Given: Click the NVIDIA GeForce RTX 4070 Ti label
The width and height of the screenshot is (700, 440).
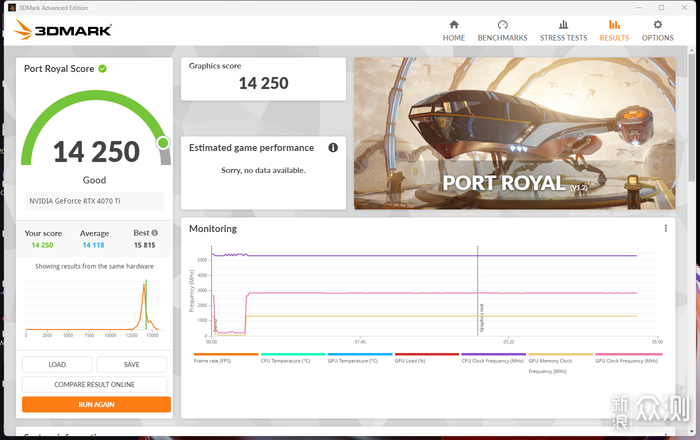Looking at the screenshot, I should [x=75, y=201].
